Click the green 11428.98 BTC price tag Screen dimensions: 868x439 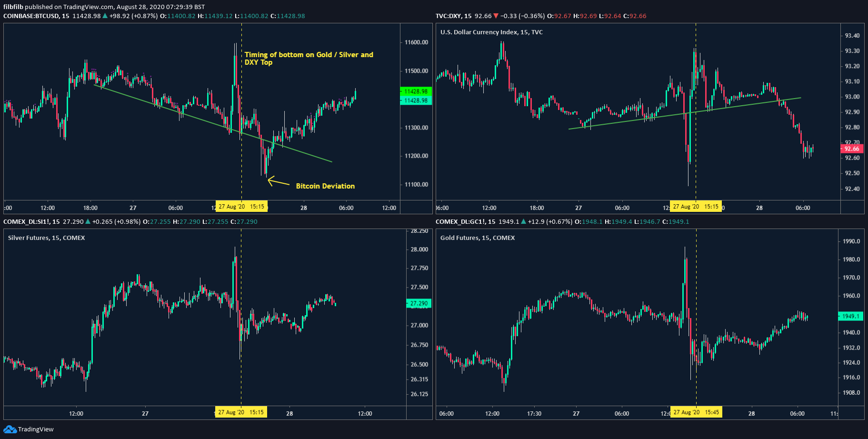(416, 91)
